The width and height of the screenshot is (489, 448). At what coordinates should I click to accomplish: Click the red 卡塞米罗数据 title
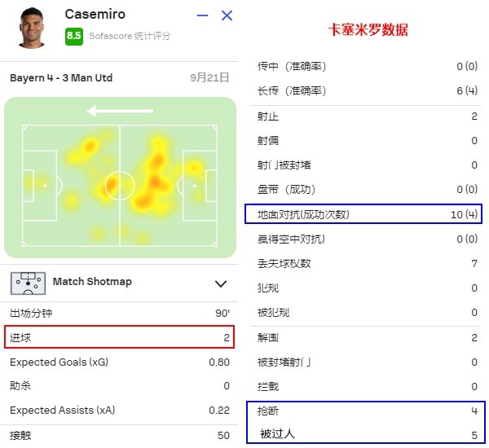pos(368,30)
